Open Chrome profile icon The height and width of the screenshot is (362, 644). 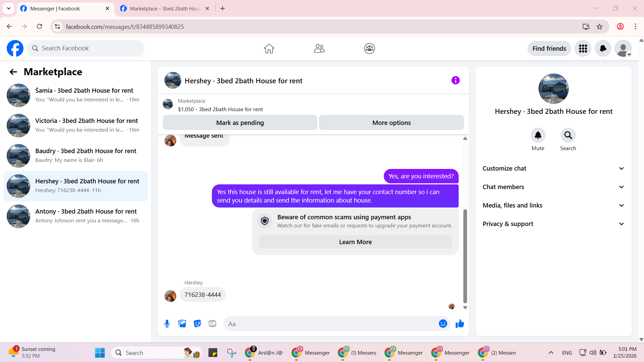coord(620,27)
